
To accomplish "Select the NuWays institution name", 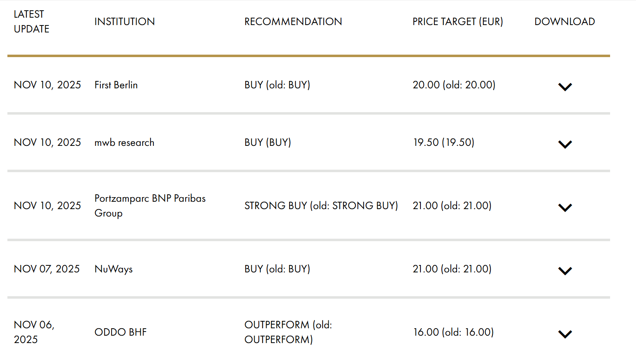I will pyautogui.click(x=114, y=269).
